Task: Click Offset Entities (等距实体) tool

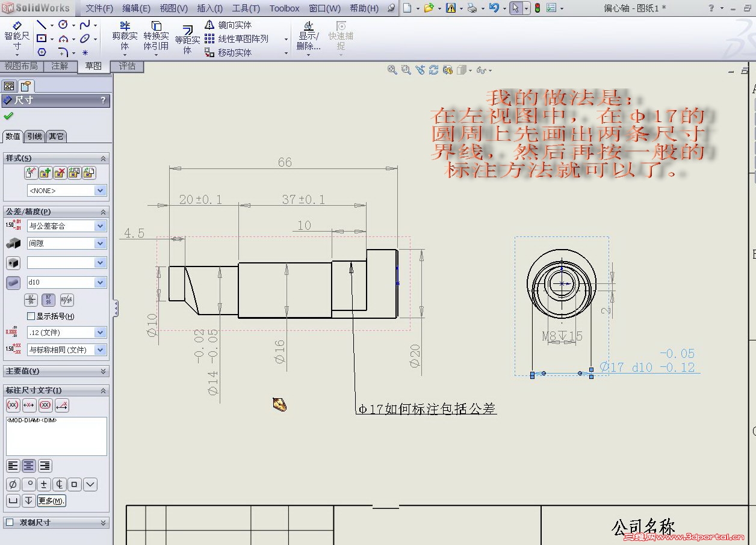Action: pos(187,38)
